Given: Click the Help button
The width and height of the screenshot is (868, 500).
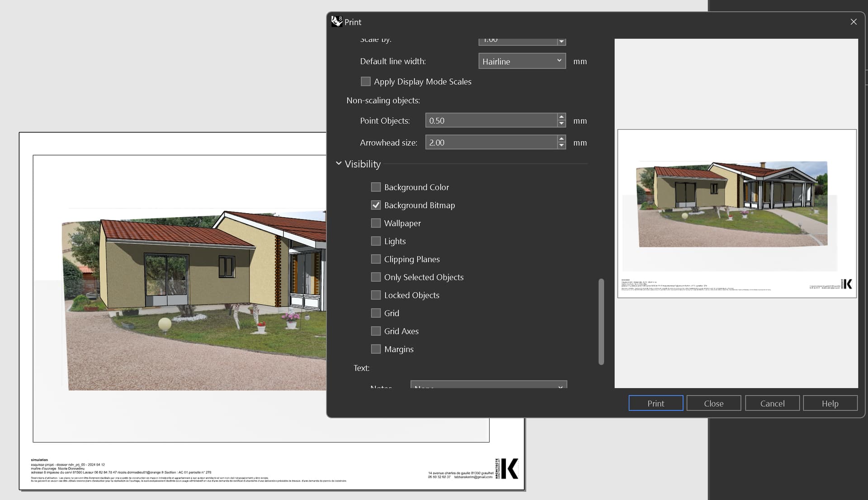Looking at the screenshot, I should click(830, 403).
